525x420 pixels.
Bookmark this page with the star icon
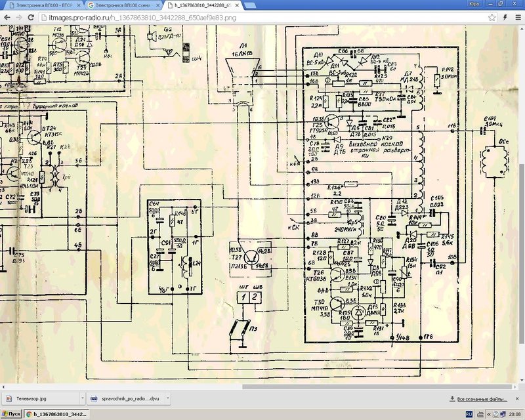pyautogui.click(x=492, y=18)
